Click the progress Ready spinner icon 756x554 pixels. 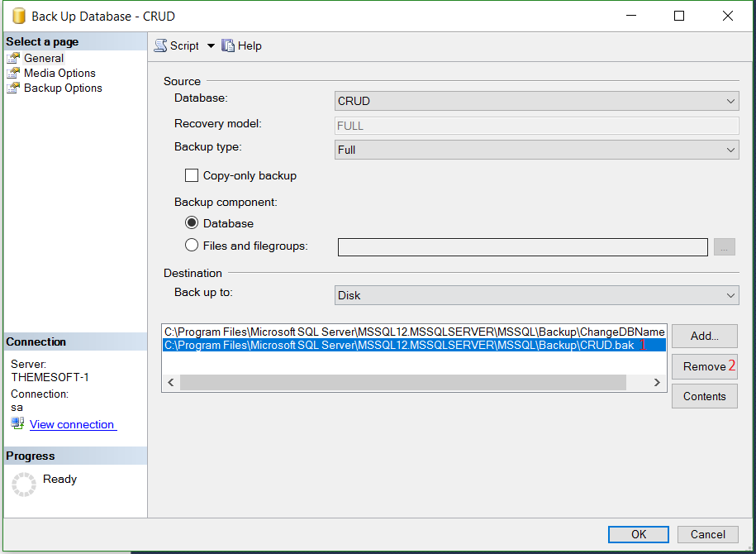pyautogui.click(x=24, y=484)
